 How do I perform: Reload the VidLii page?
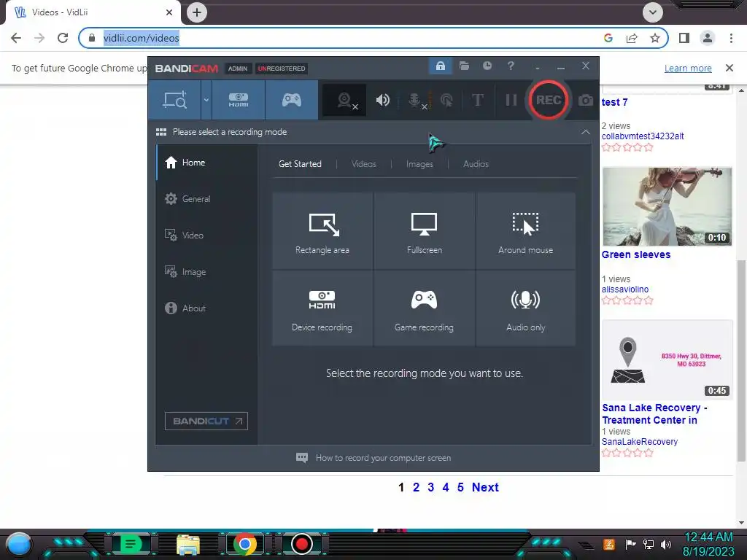(x=63, y=38)
